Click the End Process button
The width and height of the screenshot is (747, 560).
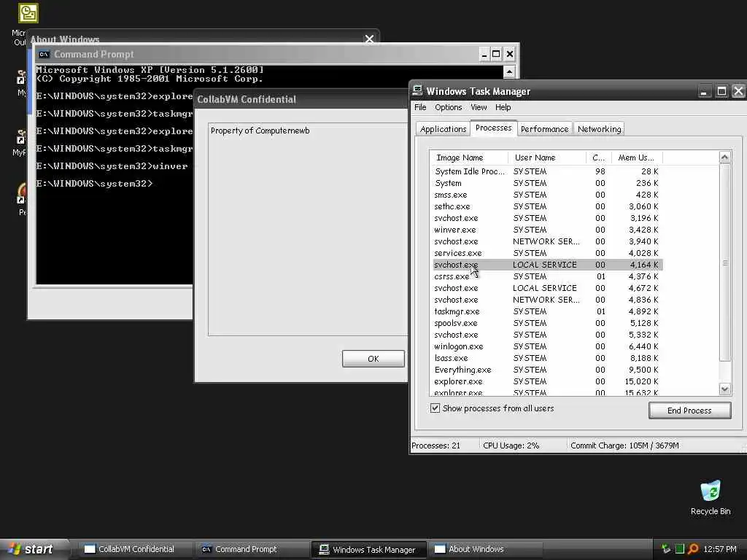click(689, 411)
